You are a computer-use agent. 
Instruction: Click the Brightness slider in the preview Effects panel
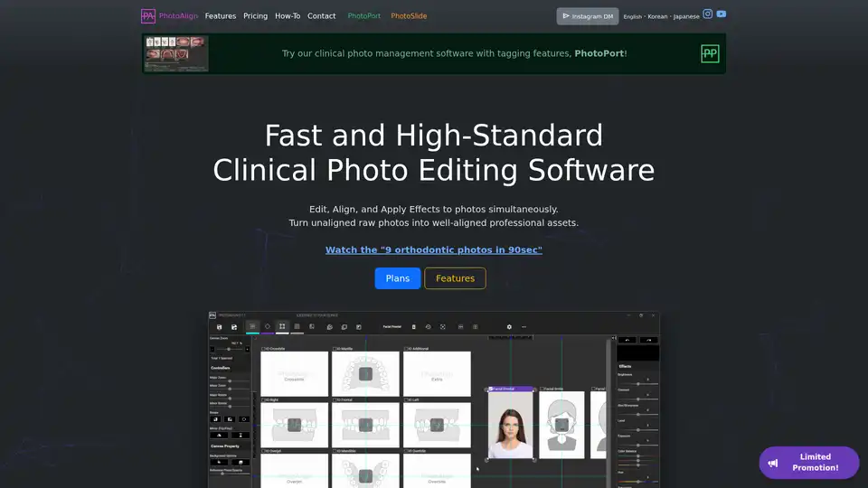tap(637, 383)
